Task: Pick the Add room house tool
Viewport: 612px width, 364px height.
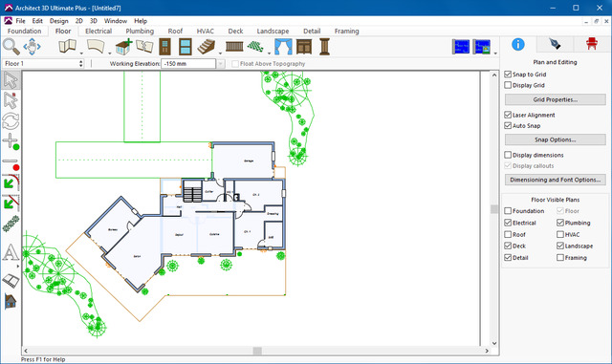Action: pos(123,47)
